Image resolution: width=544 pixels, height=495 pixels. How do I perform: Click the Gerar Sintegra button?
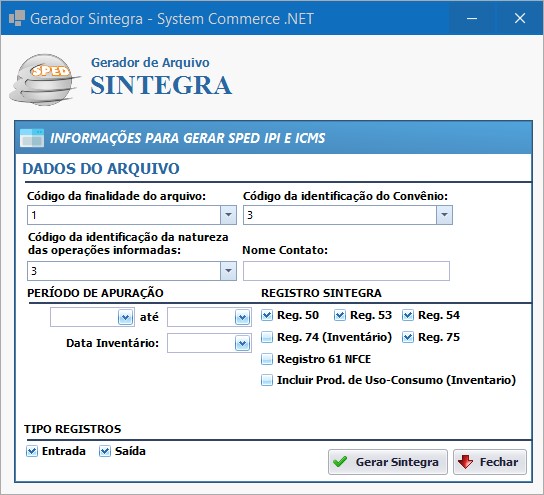[x=388, y=462]
